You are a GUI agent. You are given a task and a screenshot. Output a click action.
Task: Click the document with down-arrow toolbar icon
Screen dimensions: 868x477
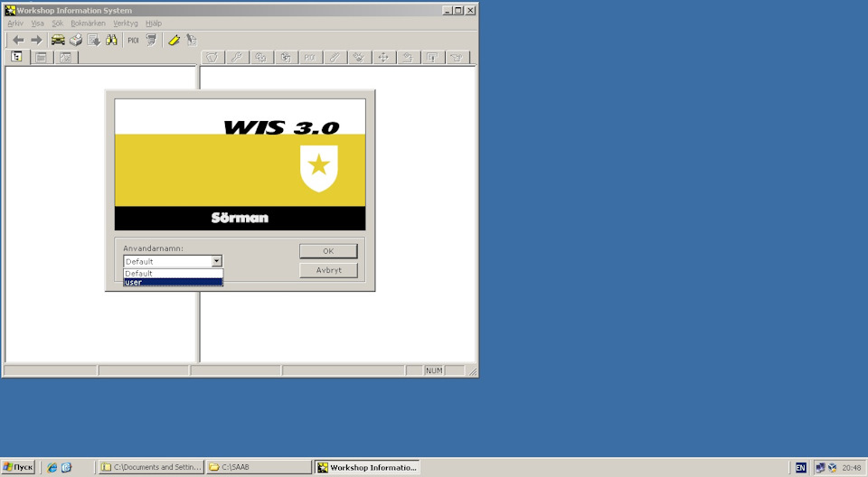pos(93,40)
